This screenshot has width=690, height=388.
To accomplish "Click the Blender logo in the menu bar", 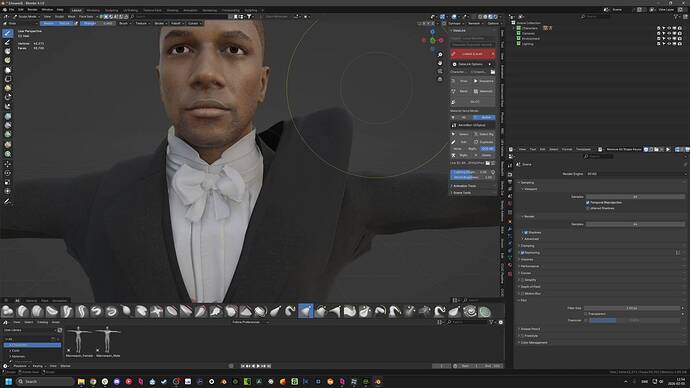I will (4, 9).
